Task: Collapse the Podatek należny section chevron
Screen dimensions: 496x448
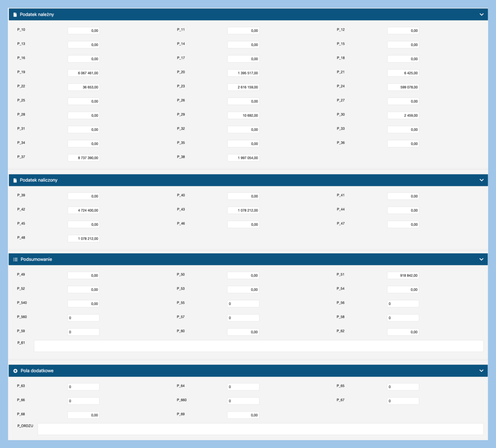Action: pos(481,15)
